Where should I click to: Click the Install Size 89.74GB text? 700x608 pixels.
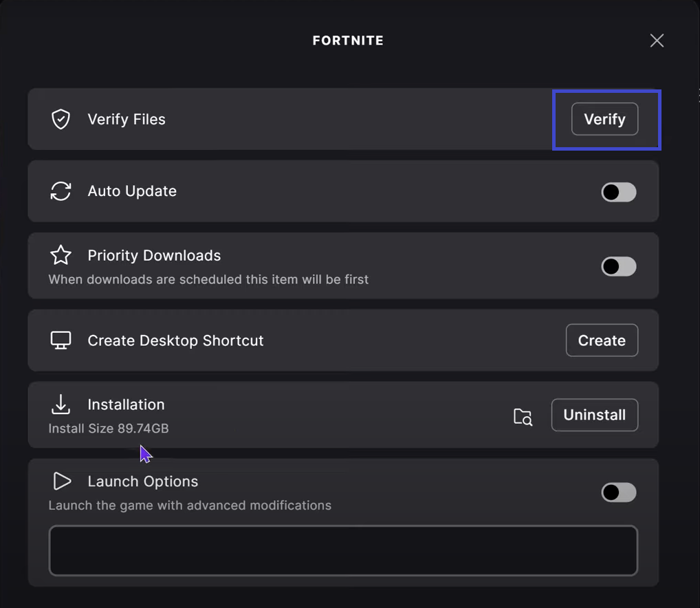(x=107, y=428)
